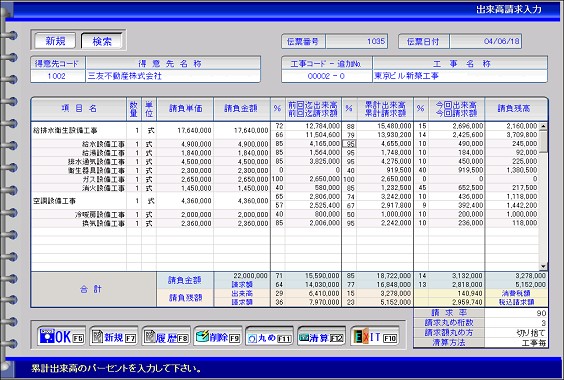Screen dimensions: 564x380
Task: Click the 清算方法 value 工事毎
Action: click(x=516, y=343)
